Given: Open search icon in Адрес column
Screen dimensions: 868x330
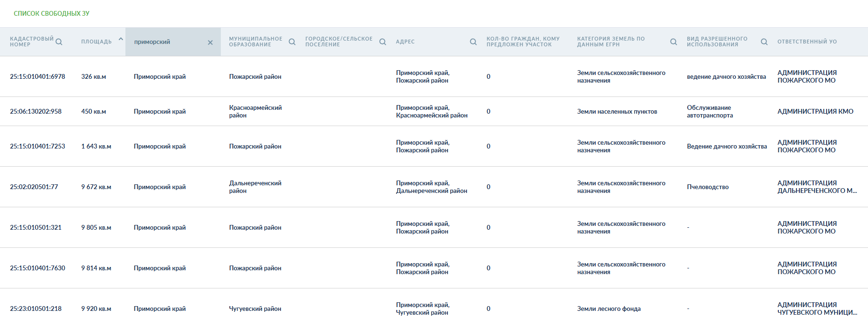Looking at the screenshot, I should 473,42.
